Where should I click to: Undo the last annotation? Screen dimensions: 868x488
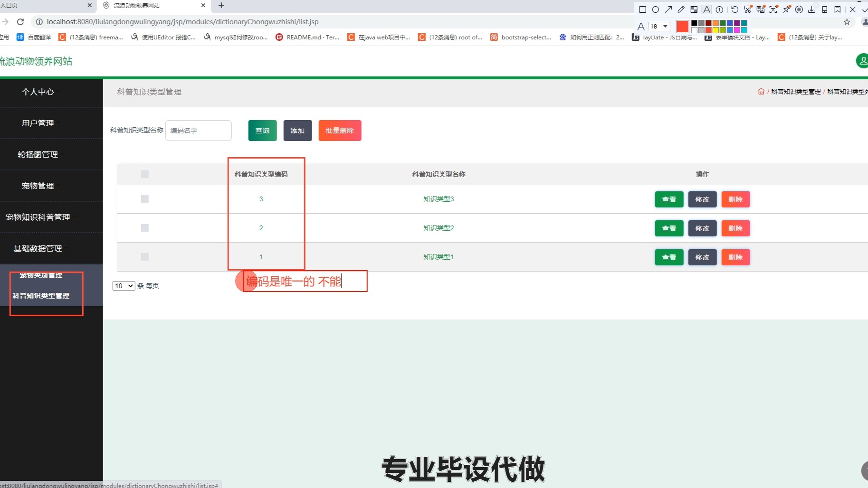[x=735, y=9]
